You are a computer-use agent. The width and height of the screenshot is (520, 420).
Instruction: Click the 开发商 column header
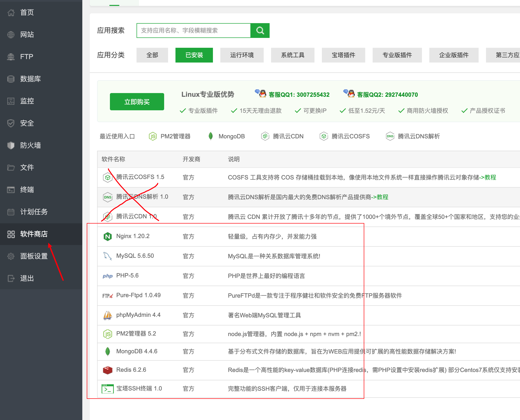pos(191,160)
